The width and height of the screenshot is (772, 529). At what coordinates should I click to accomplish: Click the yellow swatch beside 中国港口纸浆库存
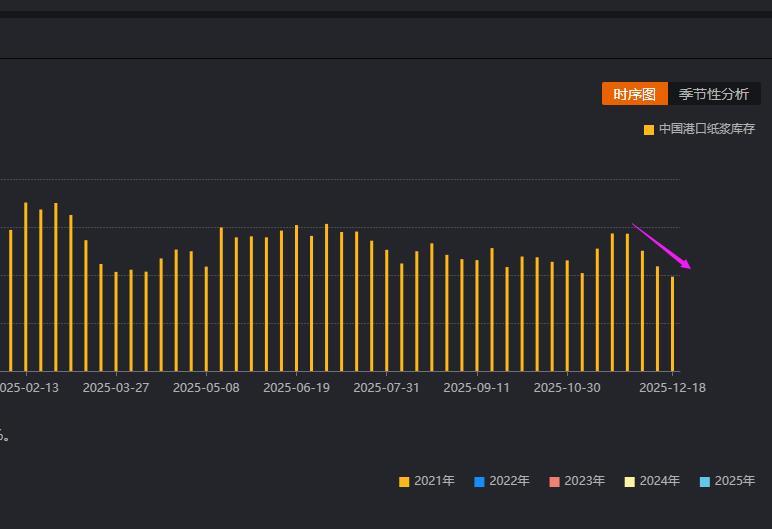coord(649,130)
